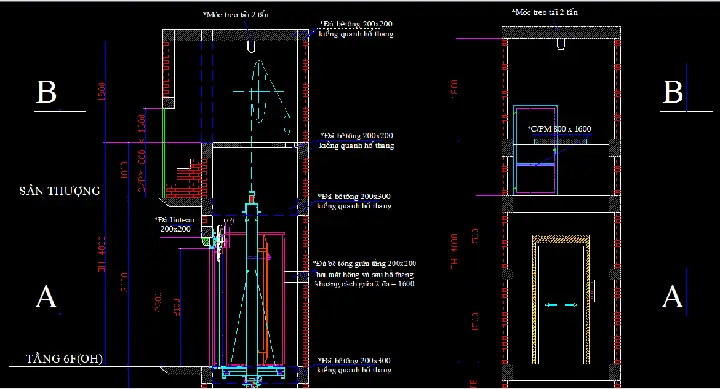
Task: Click the cyan double-arrow symbol in the door opening
Action: pyautogui.click(x=561, y=305)
